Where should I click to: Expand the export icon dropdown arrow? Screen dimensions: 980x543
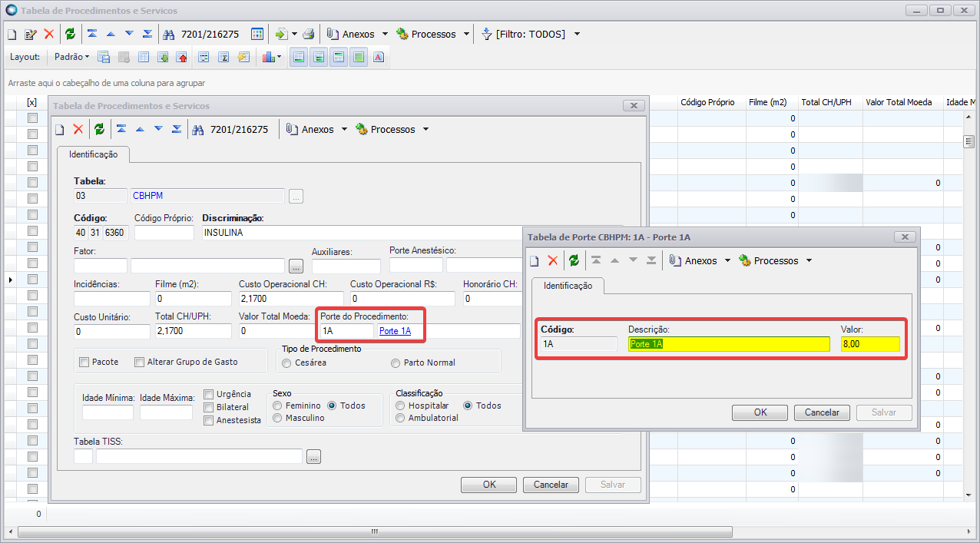294,35
